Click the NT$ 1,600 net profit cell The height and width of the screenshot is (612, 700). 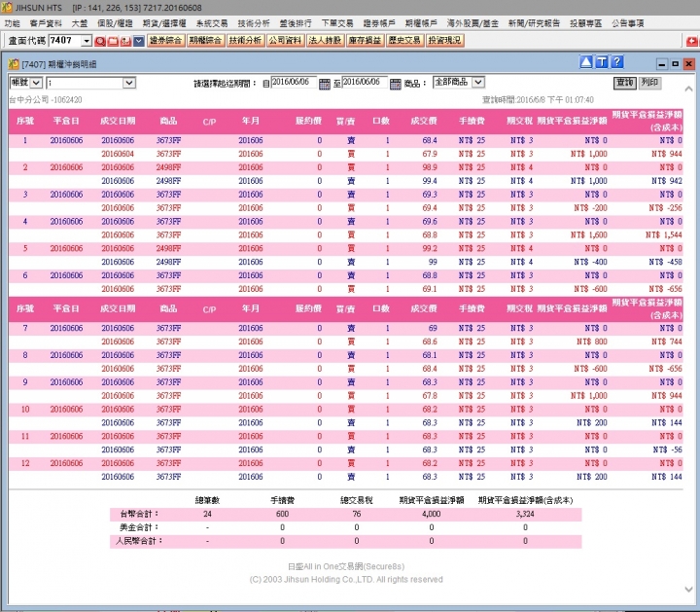589,234
